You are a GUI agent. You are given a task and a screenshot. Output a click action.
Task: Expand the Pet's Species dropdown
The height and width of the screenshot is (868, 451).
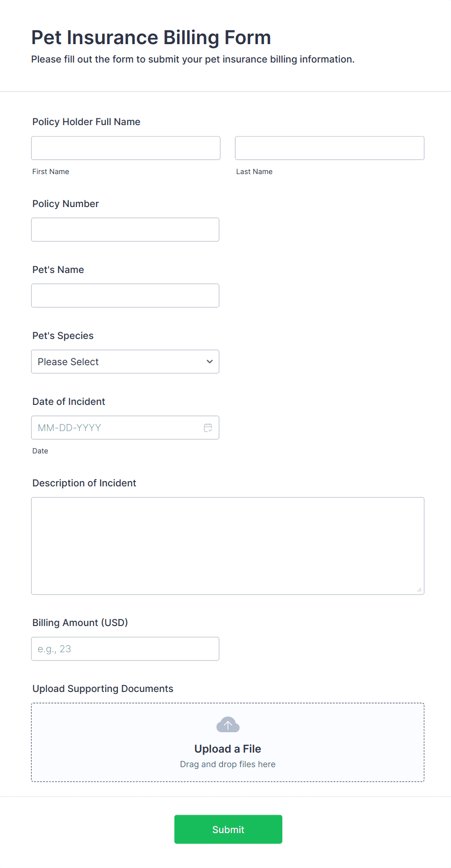coord(125,362)
